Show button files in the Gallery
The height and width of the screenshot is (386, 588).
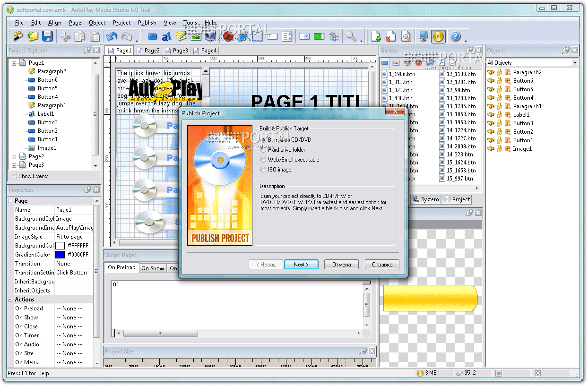385,62
